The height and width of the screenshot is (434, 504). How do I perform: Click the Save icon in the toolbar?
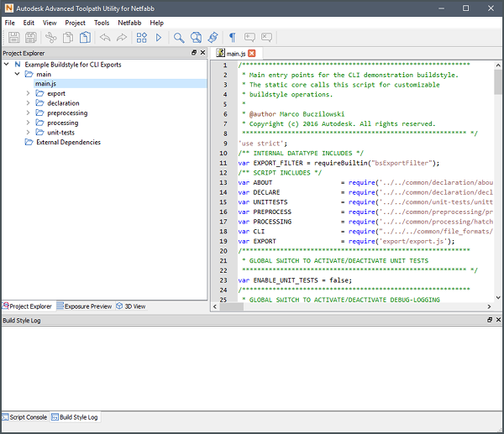[x=13, y=38]
